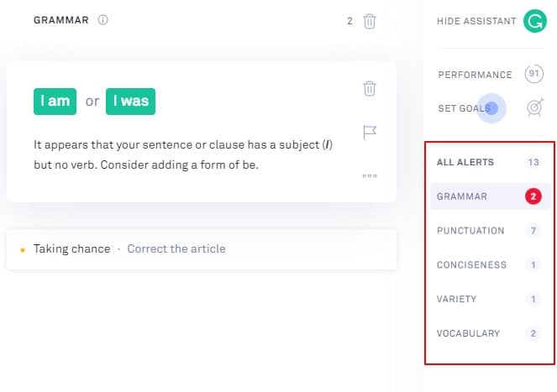Viewport: 557px width, 392px height.
Task: Select the All Alerts category
Action: pos(489,162)
